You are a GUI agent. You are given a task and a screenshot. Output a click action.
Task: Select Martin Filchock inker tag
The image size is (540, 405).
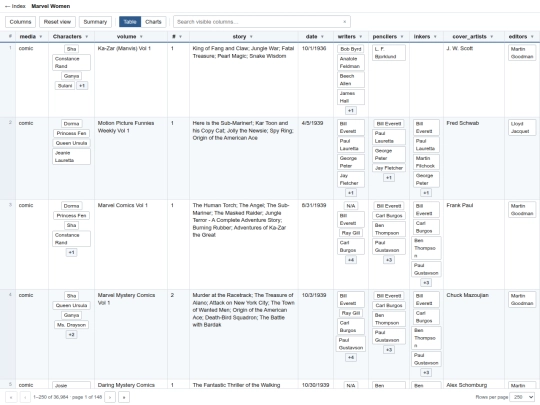click(426, 162)
